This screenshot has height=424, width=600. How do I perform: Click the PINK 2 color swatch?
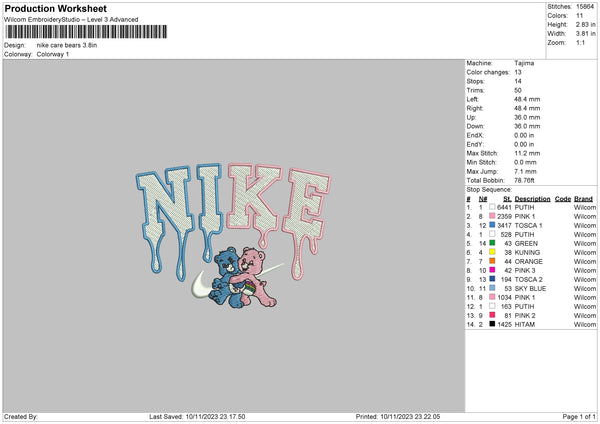[492, 315]
